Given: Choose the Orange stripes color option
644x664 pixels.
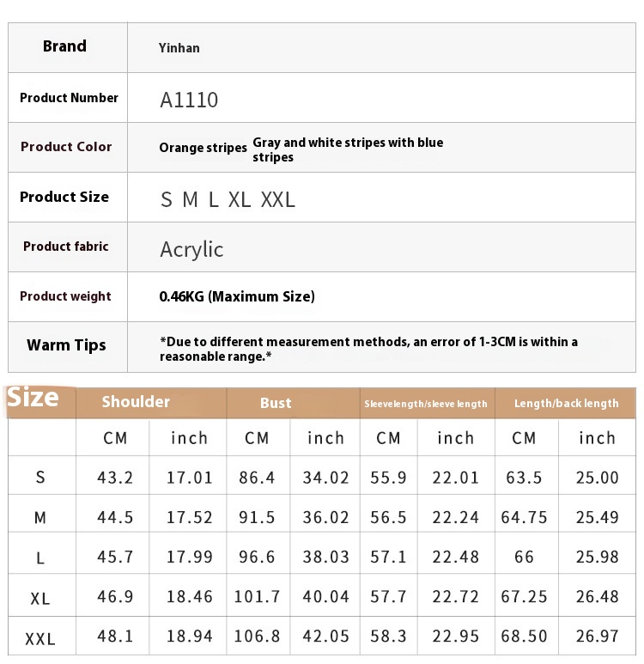Looking at the screenshot, I should (203, 148).
